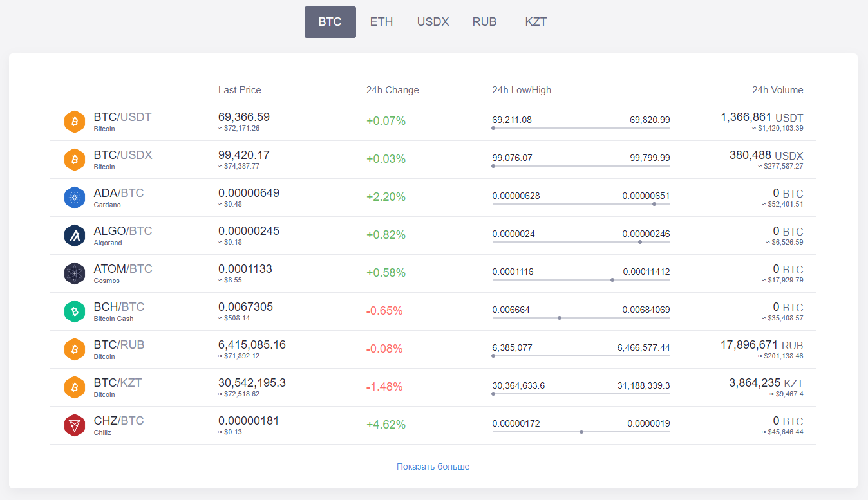Click the ADA/BTC low/high range bar
868x500 pixels.
point(581,204)
